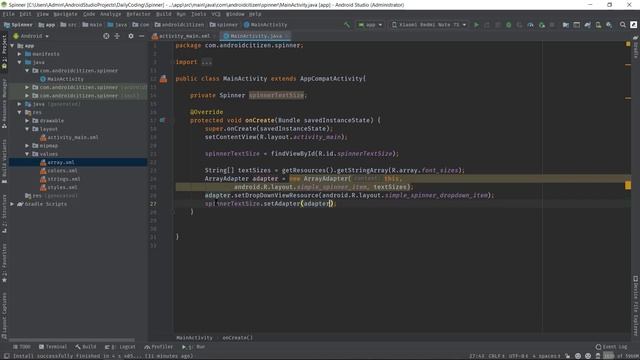This screenshot has width=640, height=360.
Task: Open the app run configuration dropdown
Action: click(370, 25)
